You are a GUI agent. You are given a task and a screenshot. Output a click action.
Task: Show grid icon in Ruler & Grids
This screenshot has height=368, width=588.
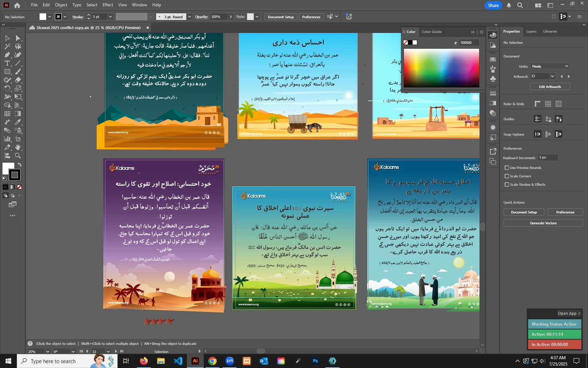coord(548,104)
